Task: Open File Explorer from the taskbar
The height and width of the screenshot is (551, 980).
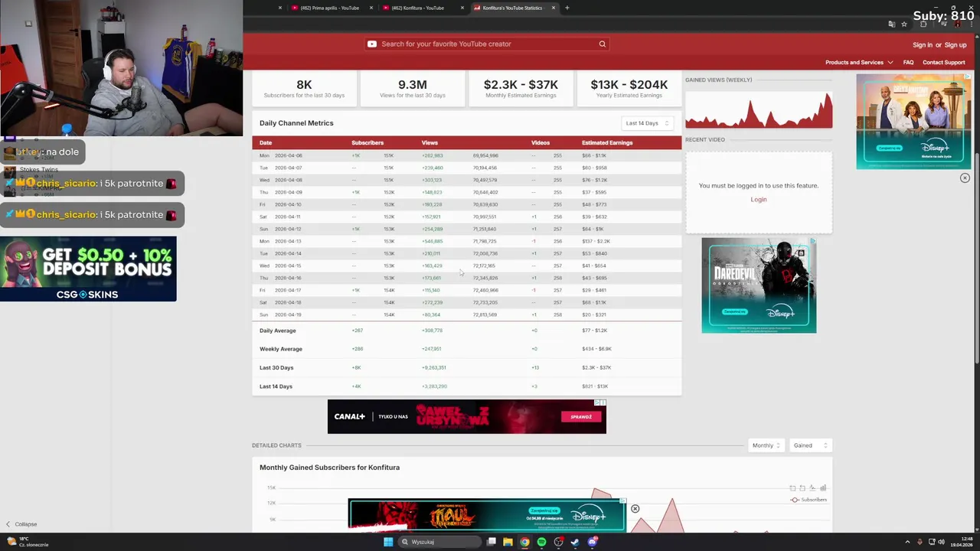Action: (x=508, y=542)
